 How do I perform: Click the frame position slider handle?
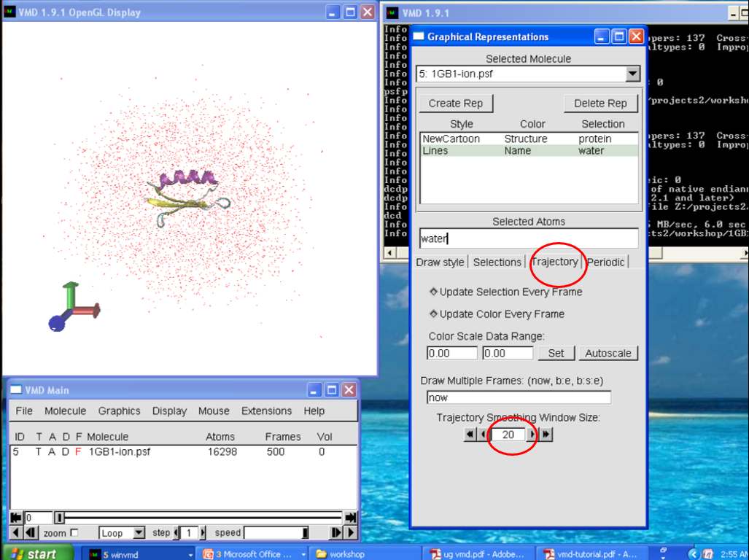point(59,518)
